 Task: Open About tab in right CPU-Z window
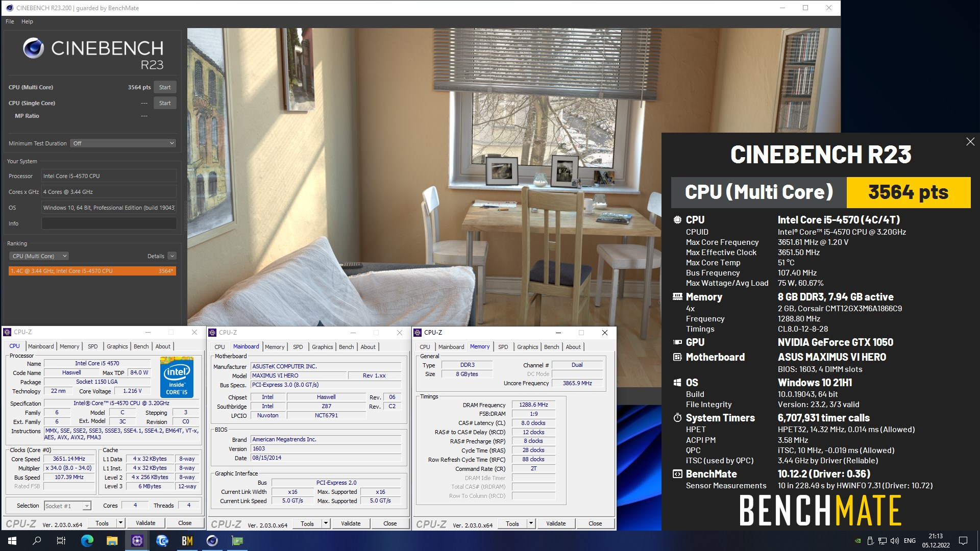pyautogui.click(x=573, y=347)
